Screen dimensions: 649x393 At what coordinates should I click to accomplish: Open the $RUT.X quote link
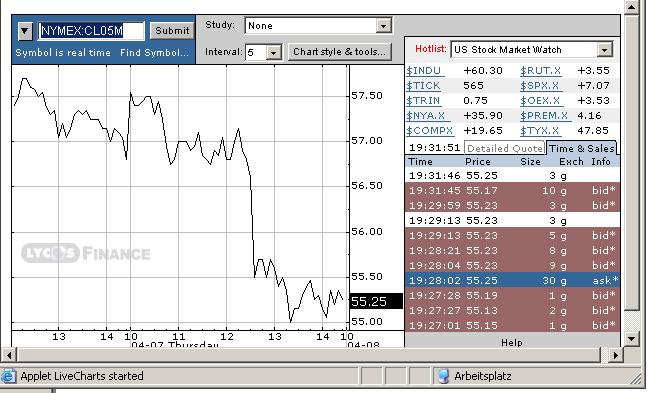[x=541, y=71]
